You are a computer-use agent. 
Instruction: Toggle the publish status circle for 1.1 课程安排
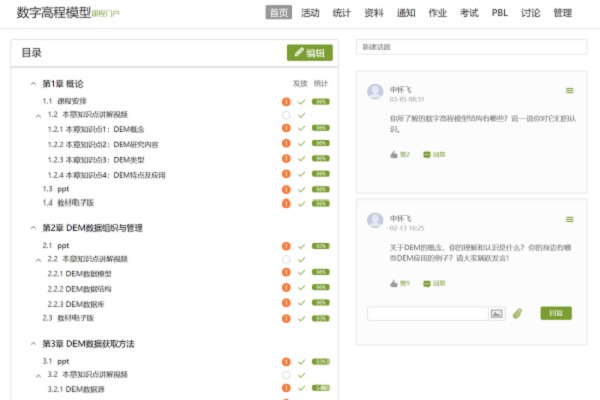tap(286, 101)
